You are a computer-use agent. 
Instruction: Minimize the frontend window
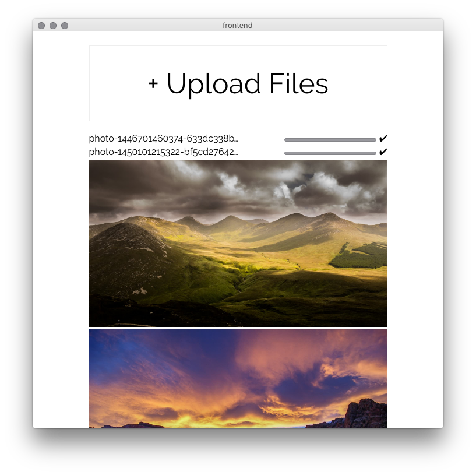(x=53, y=26)
